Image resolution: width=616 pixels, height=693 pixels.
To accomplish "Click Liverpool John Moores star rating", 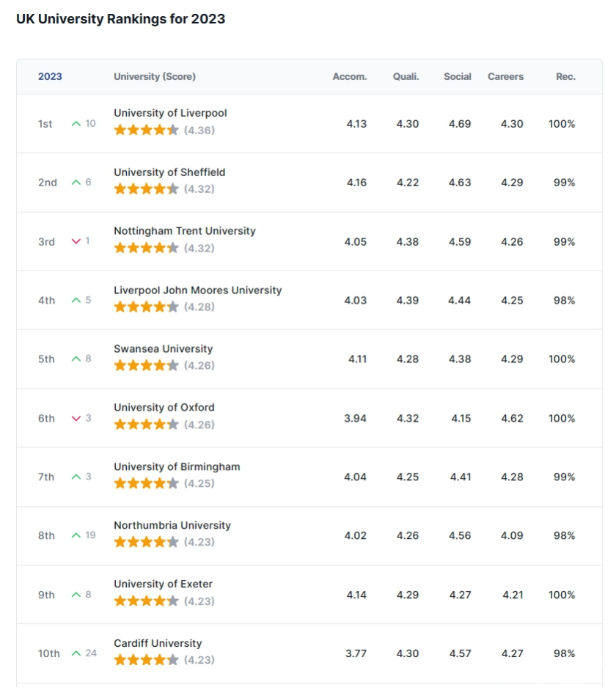I will (x=146, y=307).
